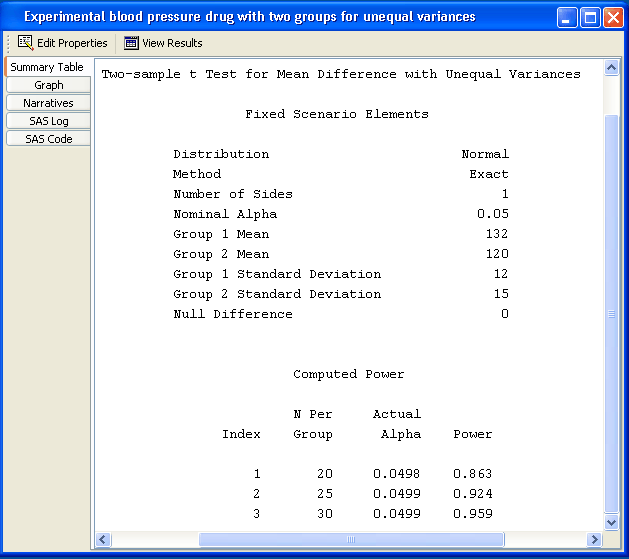Minimize the blood pressure drug window
The height and width of the screenshot is (559, 629).
[x=567, y=17]
